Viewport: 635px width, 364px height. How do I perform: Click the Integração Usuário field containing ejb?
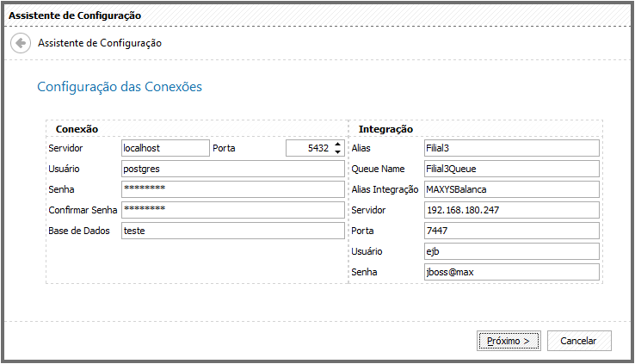512,251
